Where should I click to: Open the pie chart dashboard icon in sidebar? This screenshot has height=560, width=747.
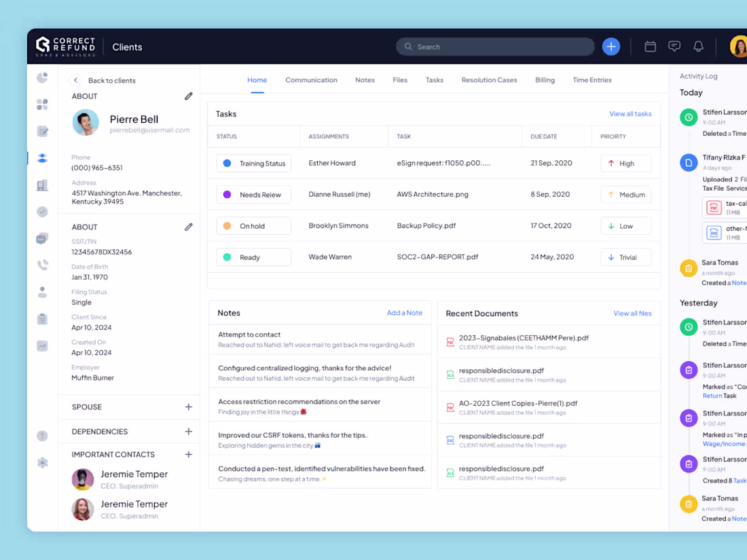point(42,77)
